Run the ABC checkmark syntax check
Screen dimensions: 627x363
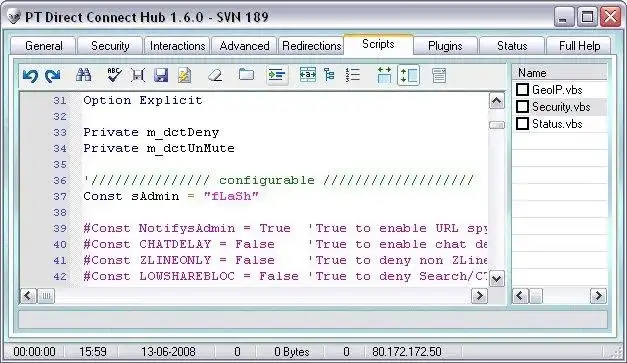point(114,75)
